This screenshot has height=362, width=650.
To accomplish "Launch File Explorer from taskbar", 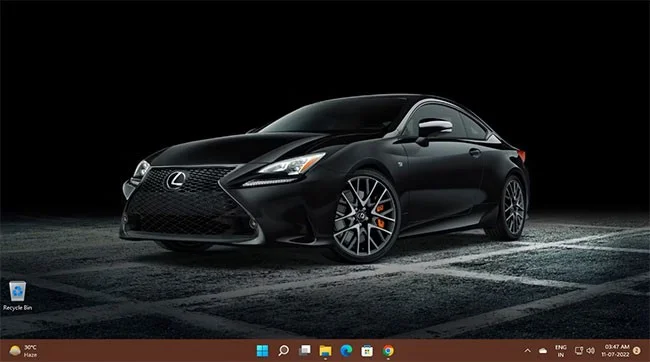I will (x=325, y=351).
